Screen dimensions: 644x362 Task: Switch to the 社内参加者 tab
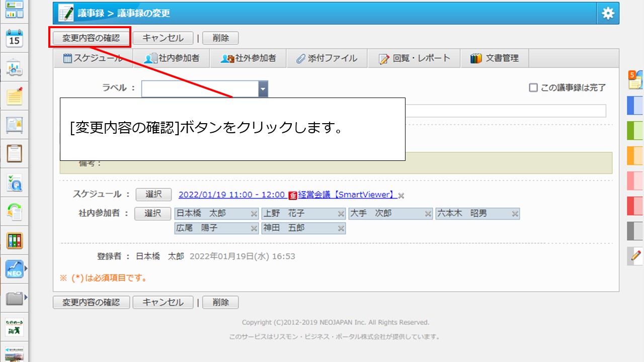[172, 58]
